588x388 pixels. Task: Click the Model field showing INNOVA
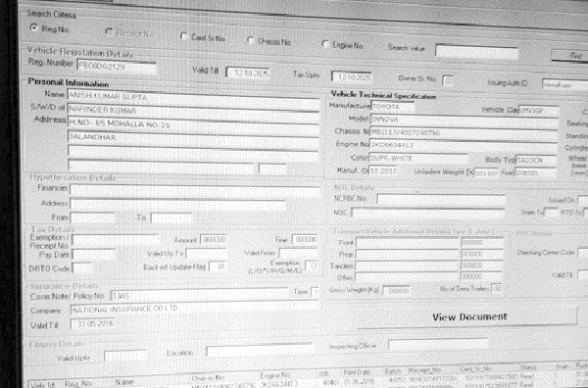click(x=464, y=120)
